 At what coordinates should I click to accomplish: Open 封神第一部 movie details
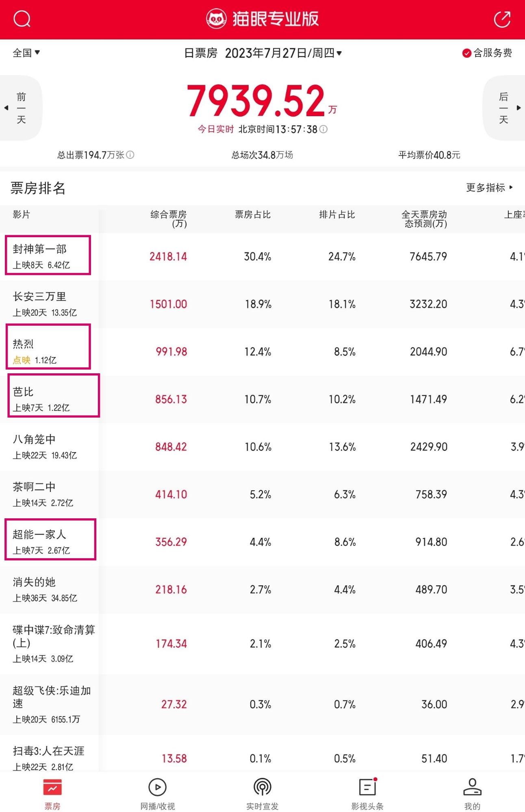48,255
